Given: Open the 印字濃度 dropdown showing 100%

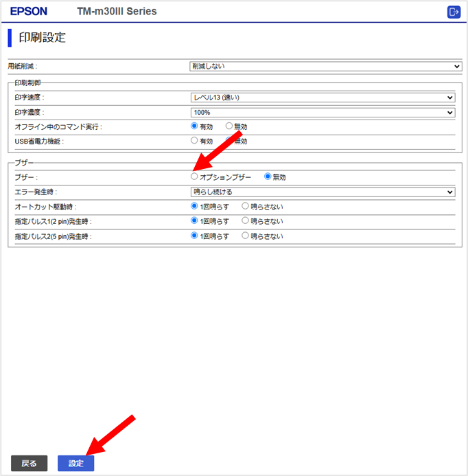Looking at the screenshot, I should click(323, 113).
